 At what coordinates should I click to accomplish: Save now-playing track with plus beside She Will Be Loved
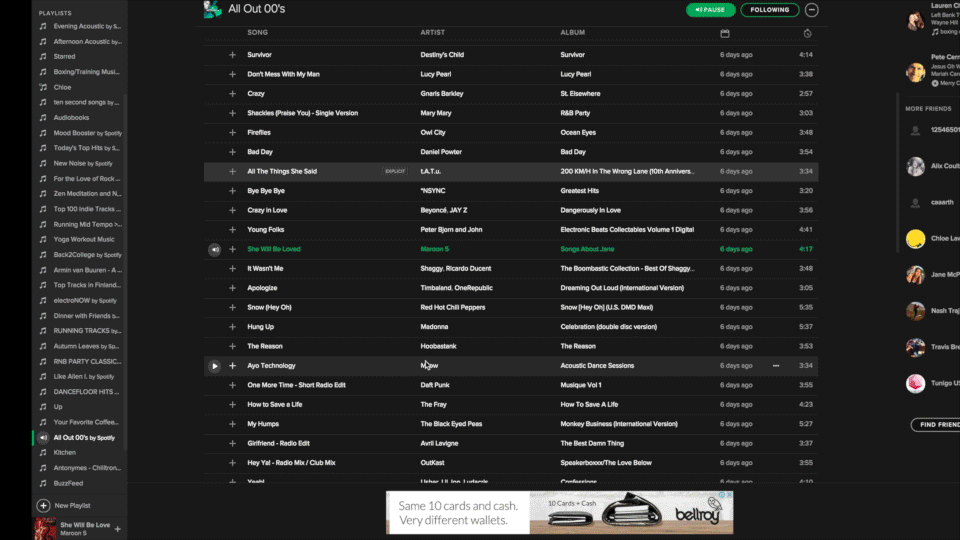coord(118,529)
